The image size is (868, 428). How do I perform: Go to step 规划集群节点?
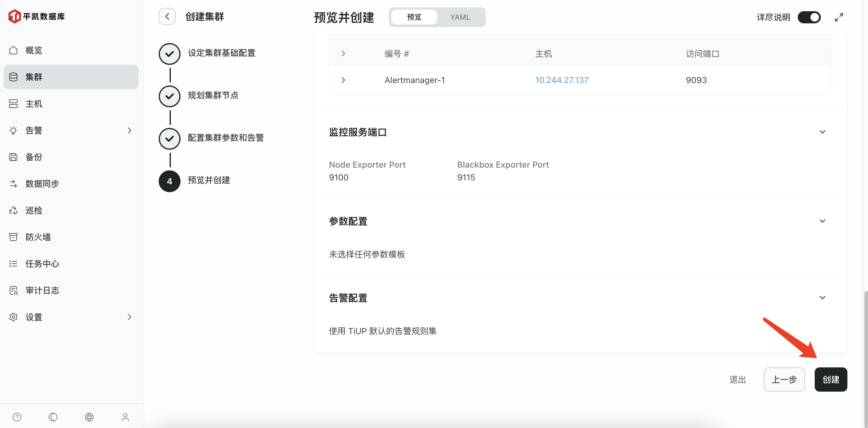[x=213, y=96]
